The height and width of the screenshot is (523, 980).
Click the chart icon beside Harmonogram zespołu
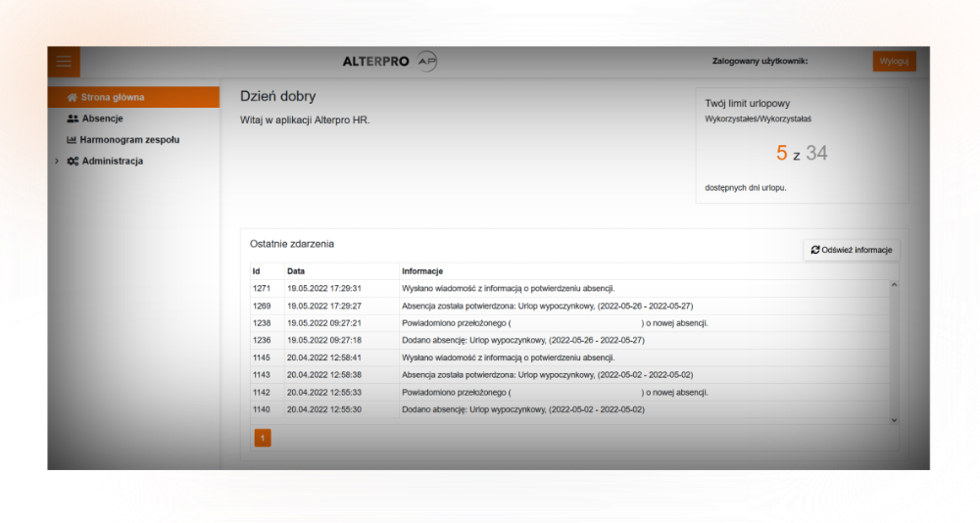click(72, 140)
